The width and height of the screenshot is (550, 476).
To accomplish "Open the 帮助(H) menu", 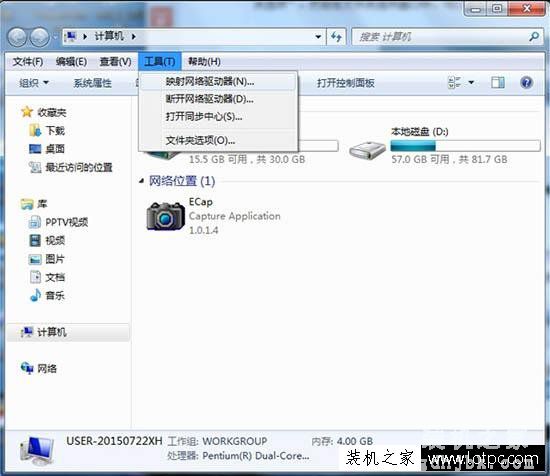I will pos(204,62).
